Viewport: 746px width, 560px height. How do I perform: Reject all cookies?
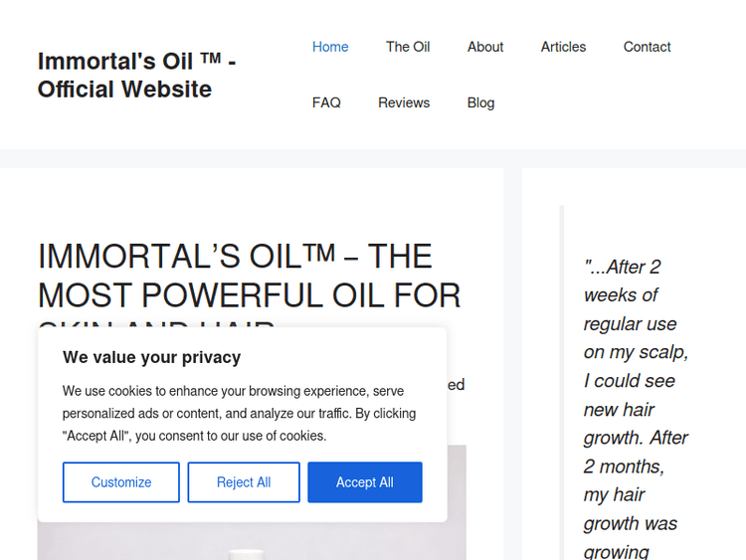click(x=244, y=482)
